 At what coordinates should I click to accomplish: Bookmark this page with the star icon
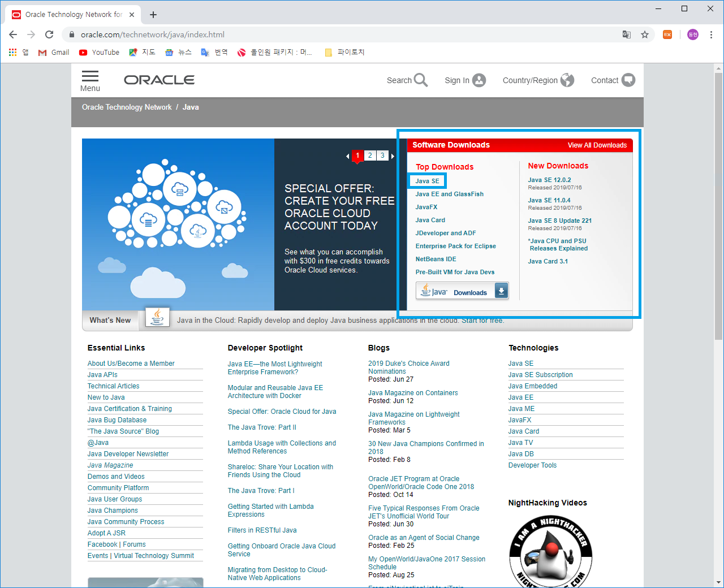coord(645,34)
